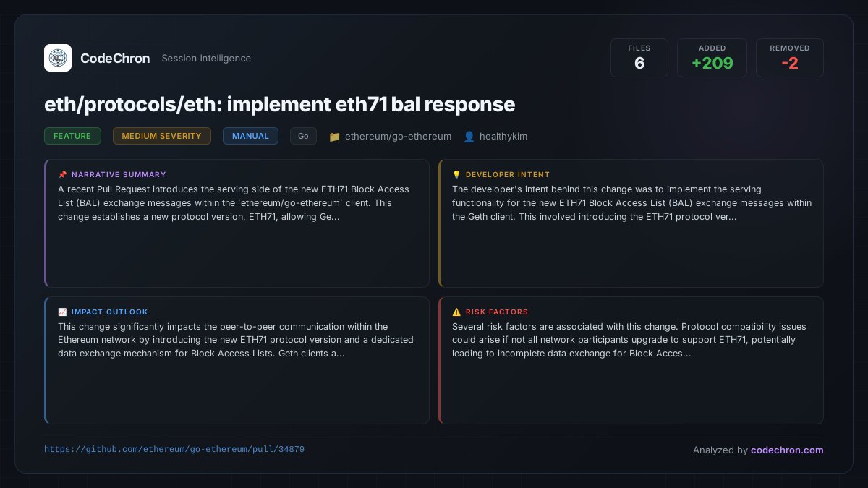Click the narrative summary paragraph text
868x488 pixels.
234,203
